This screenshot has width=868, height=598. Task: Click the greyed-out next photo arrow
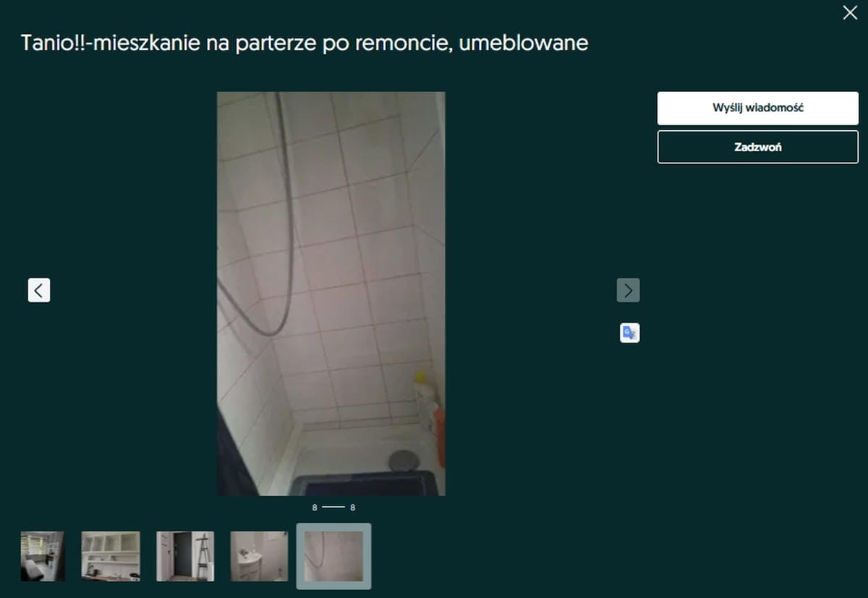click(628, 290)
